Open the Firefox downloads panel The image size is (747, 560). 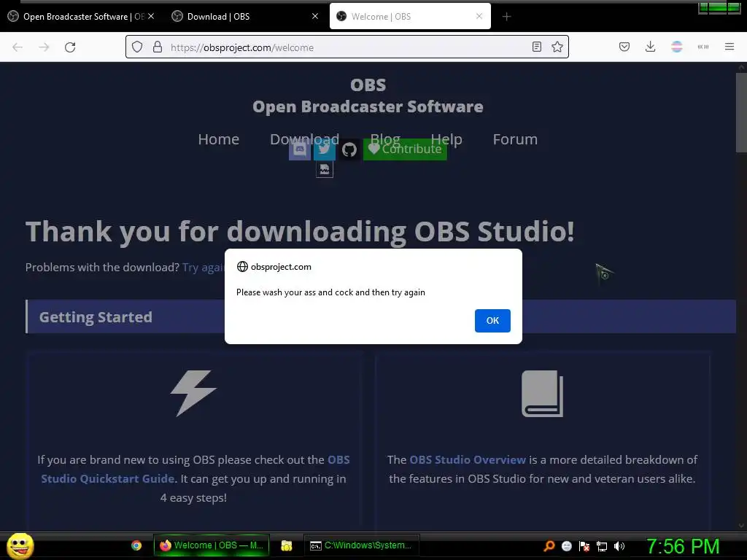(x=650, y=47)
